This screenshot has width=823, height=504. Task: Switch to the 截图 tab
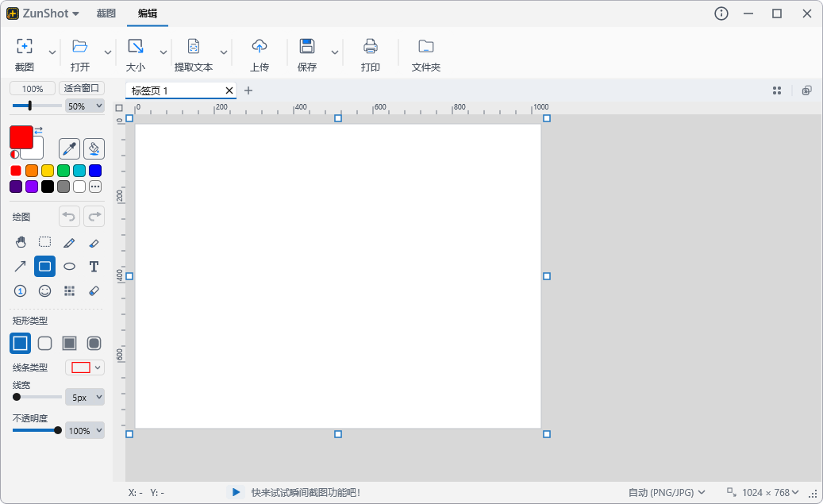coord(106,13)
